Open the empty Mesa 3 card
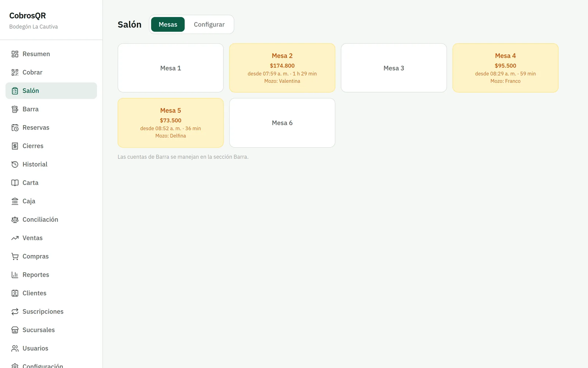Screen dimensions: 588x368 (394, 68)
